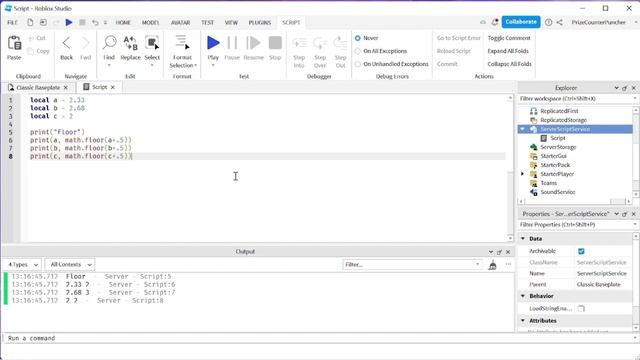Select On Unhandled Exceptions radio option
Image resolution: width=640 pixels, height=360 pixels.
pyautogui.click(x=358, y=64)
